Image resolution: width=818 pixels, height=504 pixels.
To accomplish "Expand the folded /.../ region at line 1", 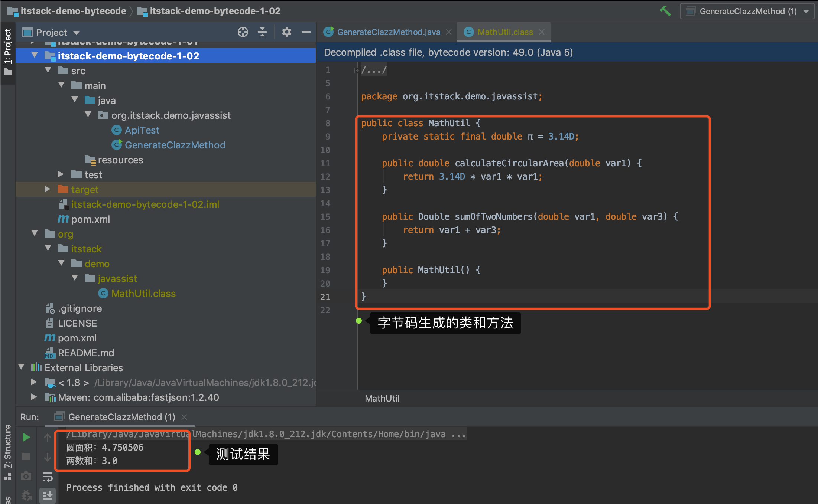I will coord(357,70).
